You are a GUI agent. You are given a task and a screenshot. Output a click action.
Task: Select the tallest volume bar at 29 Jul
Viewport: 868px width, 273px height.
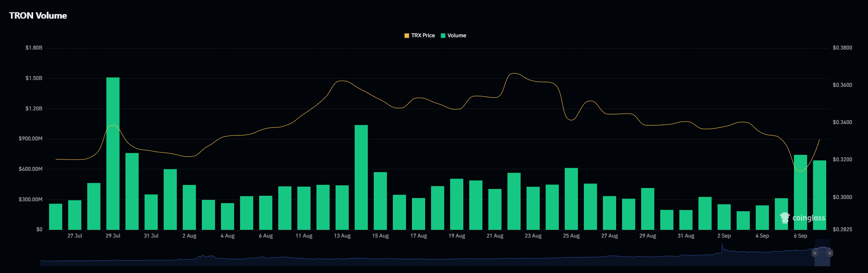point(113,154)
